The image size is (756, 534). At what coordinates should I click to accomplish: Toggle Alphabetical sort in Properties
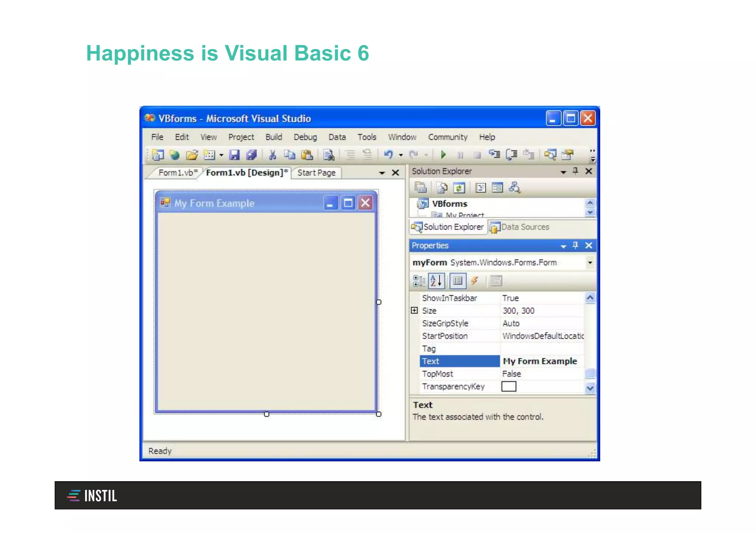(436, 281)
